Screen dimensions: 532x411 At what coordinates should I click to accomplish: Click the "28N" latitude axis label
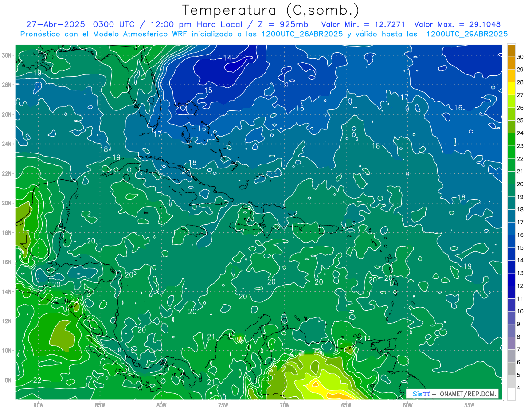7,85
